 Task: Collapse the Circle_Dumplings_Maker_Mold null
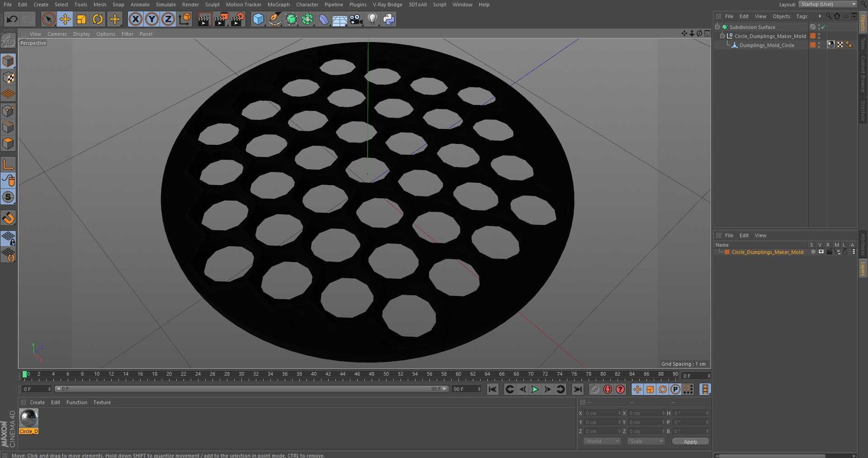tap(722, 36)
